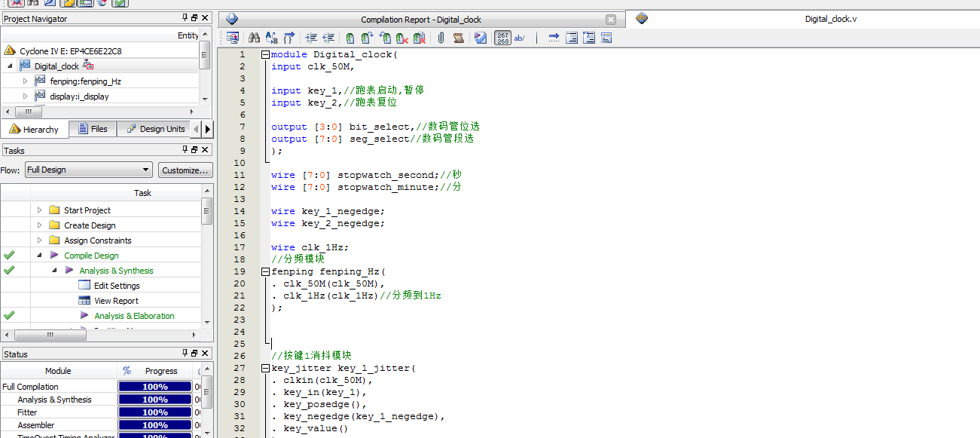Click the Replace text icon in editor toolbar
This screenshot has width=980, height=438.
[270, 38]
